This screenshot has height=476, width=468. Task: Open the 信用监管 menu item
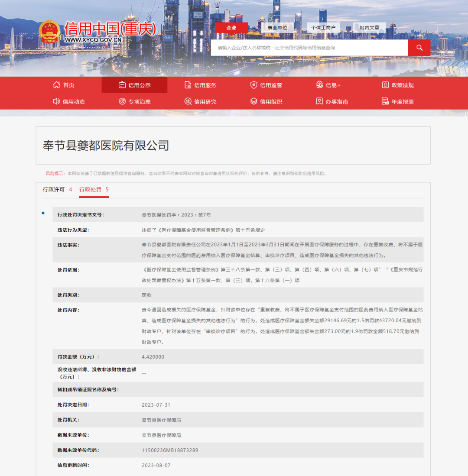(271, 85)
